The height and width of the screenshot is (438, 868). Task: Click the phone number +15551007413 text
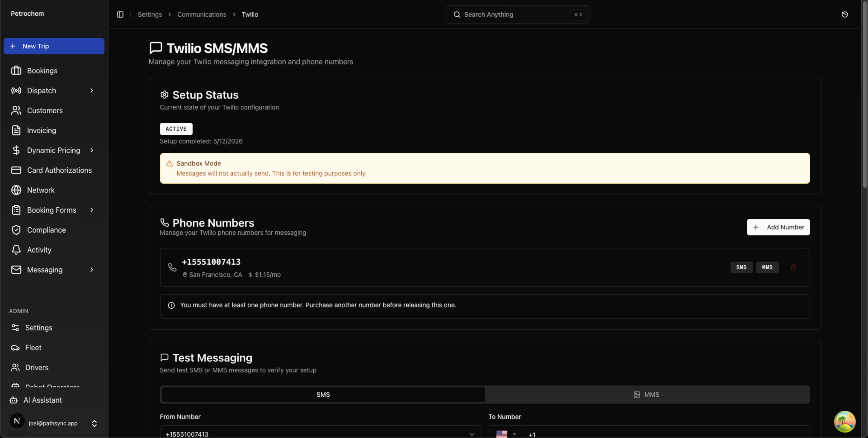coord(211,262)
